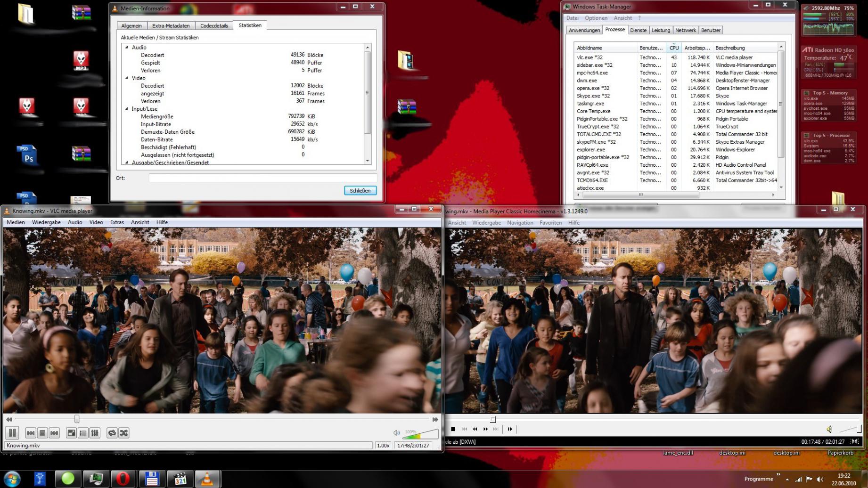868x488 pixels.
Task: Click Media Player Classic 321 taskbar icon
Action: [180, 479]
